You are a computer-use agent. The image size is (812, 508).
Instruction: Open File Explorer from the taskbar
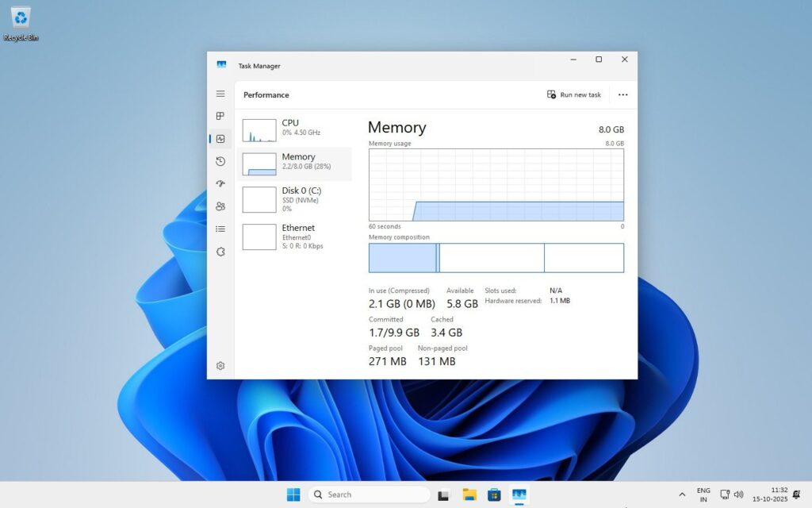[468, 494]
